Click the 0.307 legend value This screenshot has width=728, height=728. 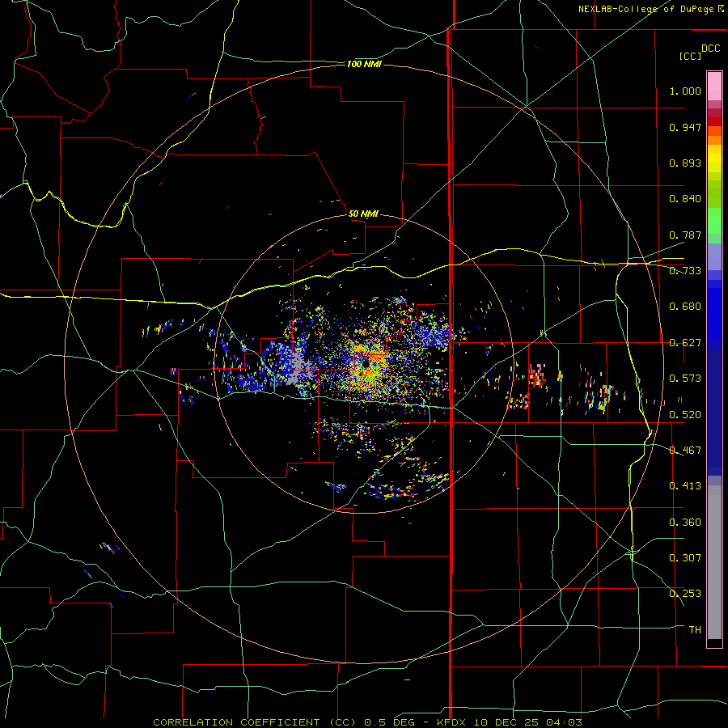(x=685, y=557)
